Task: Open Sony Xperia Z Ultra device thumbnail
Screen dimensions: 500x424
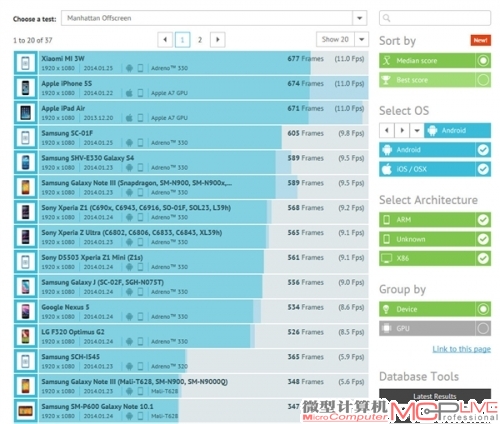Action: point(25,237)
